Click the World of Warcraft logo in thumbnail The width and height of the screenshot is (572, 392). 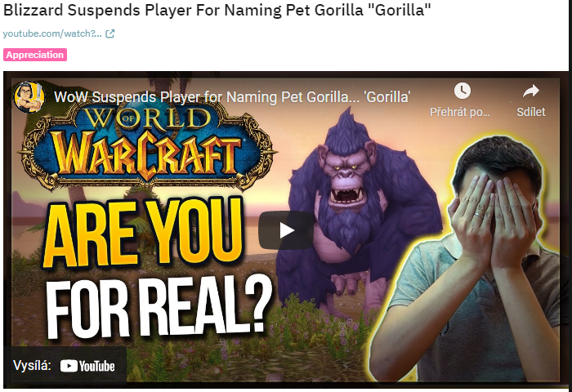click(x=148, y=146)
